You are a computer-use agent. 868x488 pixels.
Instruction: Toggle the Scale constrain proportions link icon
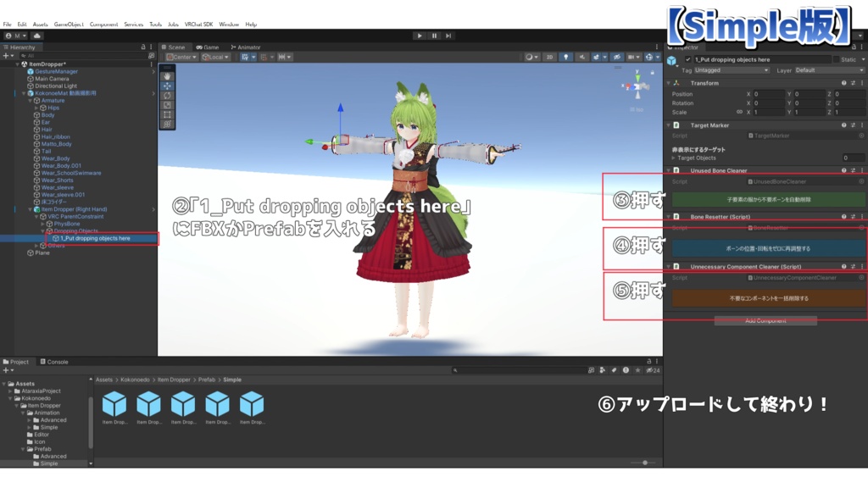click(x=739, y=112)
